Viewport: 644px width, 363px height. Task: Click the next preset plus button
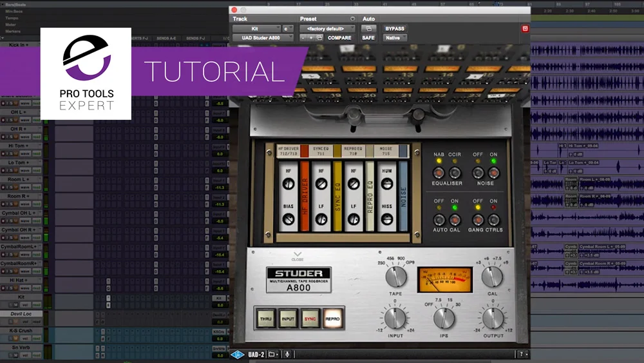tap(311, 38)
